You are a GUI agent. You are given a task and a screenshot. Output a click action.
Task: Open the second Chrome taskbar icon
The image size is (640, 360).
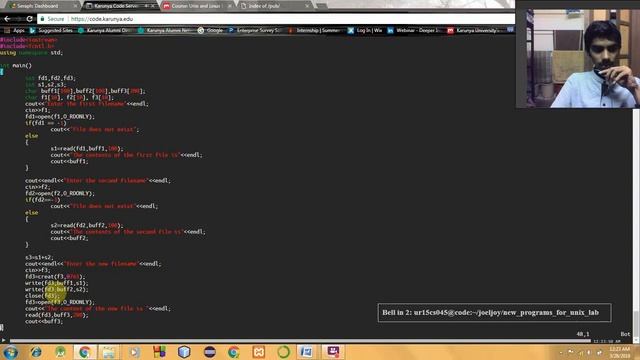[234, 352]
